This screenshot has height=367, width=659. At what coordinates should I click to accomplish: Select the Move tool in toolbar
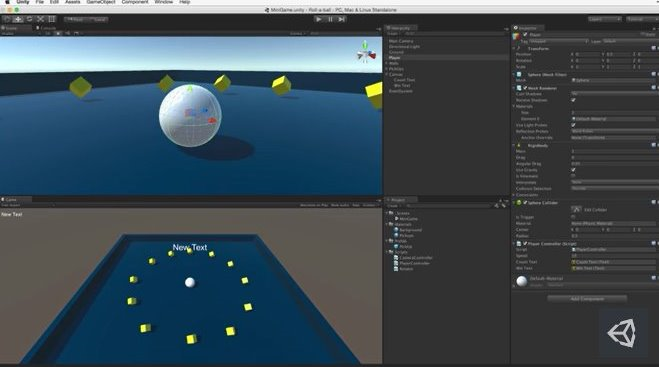pyautogui.click(x=18, y=19)
